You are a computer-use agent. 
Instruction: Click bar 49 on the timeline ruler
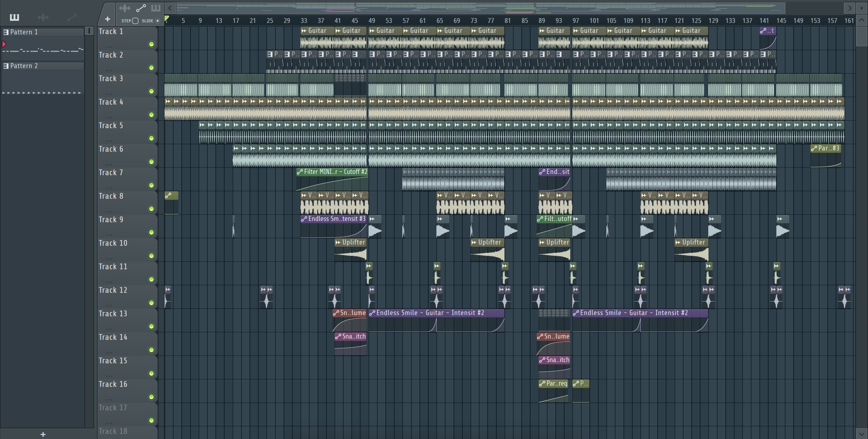click(372, 21)
